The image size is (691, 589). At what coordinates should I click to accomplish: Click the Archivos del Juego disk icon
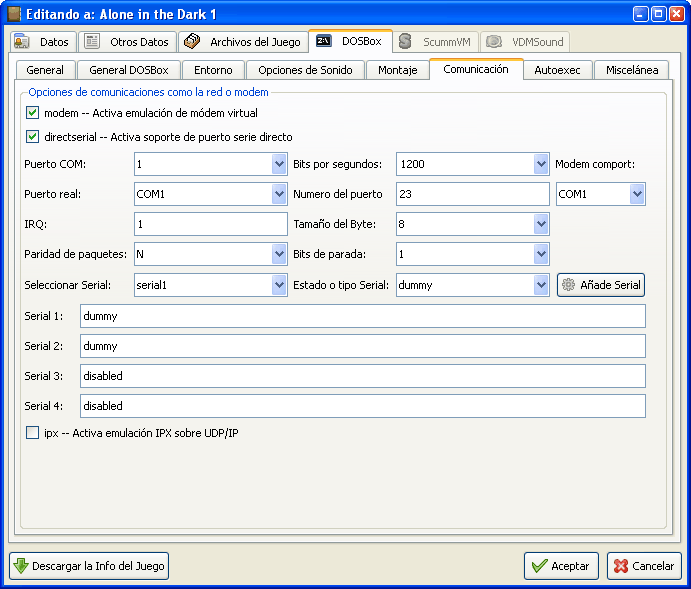tap(192, 41)
